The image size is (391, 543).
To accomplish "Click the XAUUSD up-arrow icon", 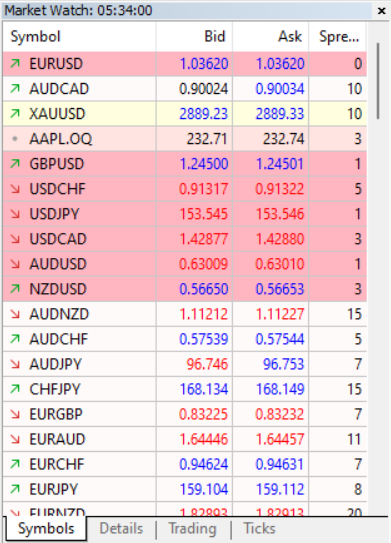I will [15, 114].
